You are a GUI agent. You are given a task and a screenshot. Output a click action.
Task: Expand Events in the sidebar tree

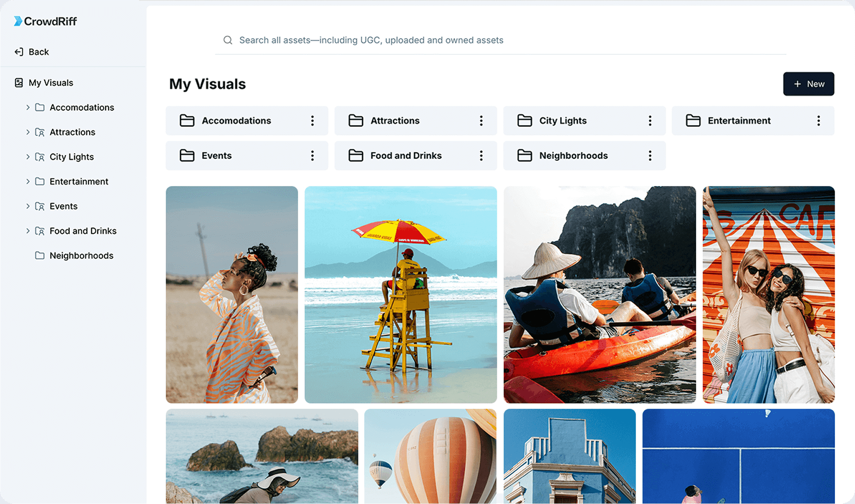pos(27,206)
